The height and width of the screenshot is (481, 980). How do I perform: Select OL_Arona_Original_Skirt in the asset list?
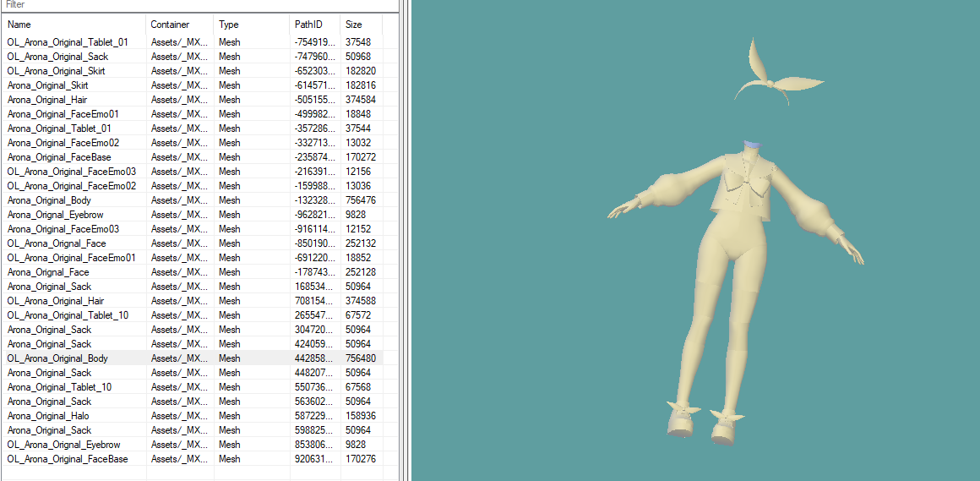click(193, 71)
